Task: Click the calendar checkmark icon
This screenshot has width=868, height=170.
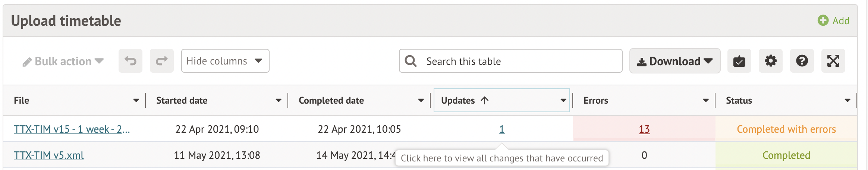Action: point(739,61)
